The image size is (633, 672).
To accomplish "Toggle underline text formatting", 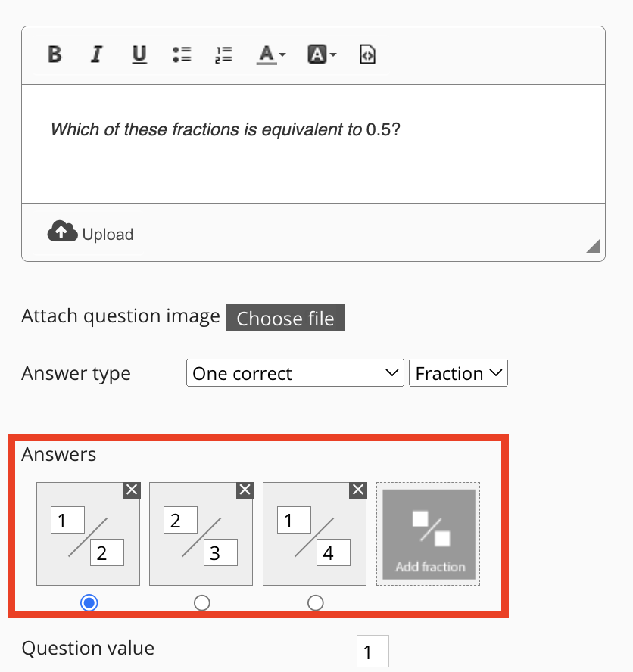I will coord(139,54).
